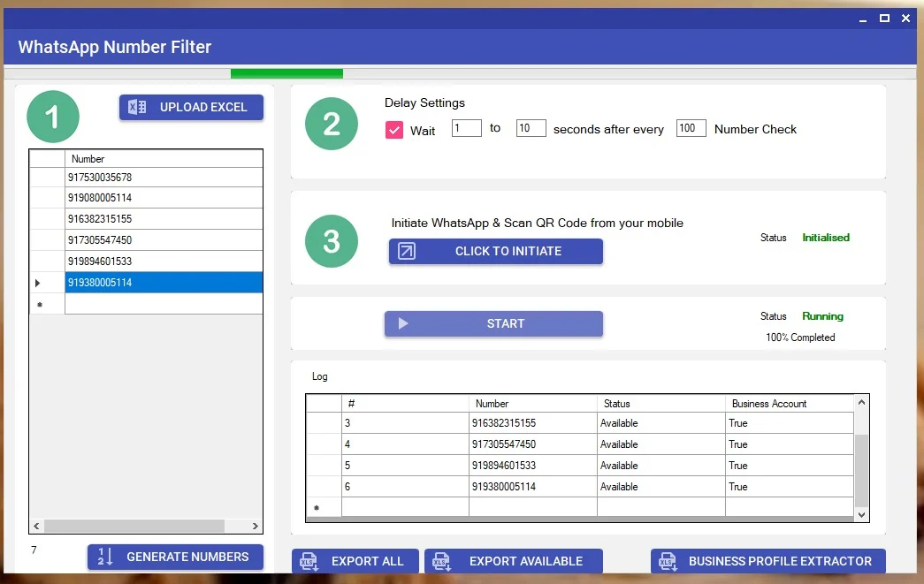Click the Number Check count field showing 100
The image size is (924, 584).
click(x=691, y=129)
